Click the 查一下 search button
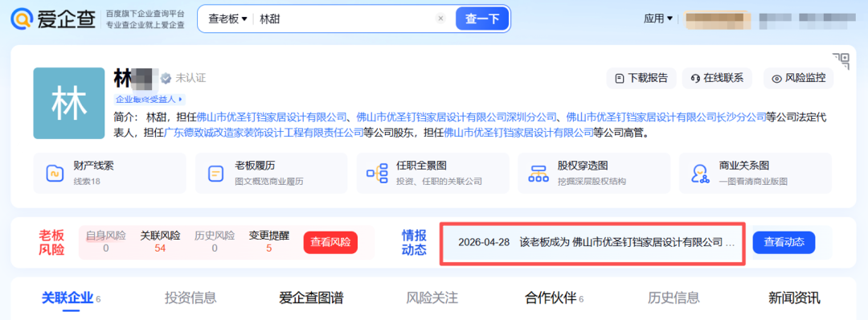This screenshot has width=868, height=320. click(482, 18)
